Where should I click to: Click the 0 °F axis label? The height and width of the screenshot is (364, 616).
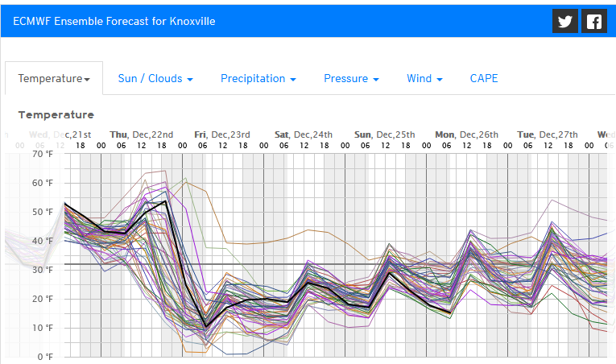coord(45,357)
